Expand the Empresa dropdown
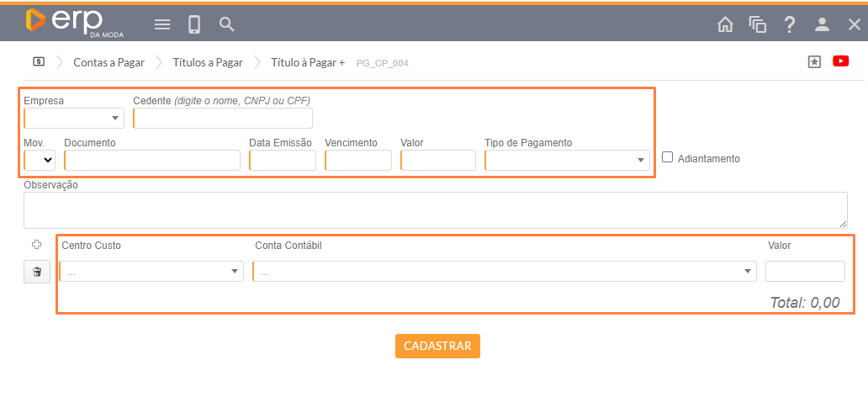 coord(74,118)
